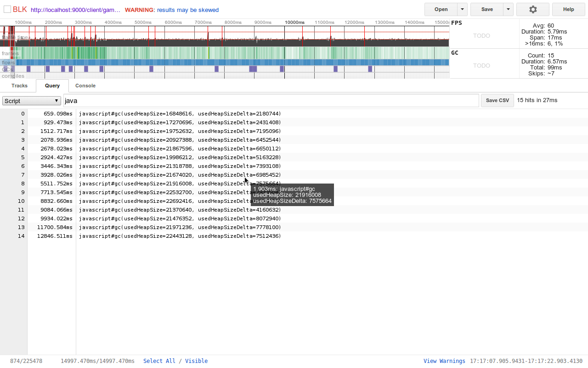The width and height of the screenshot is (588, 368).
Task: Click the Visible link
Action: click(x=196, y=361)
